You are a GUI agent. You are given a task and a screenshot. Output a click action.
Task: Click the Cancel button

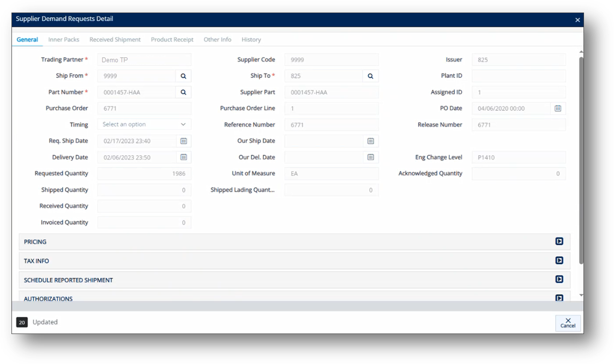pos(568,323)
